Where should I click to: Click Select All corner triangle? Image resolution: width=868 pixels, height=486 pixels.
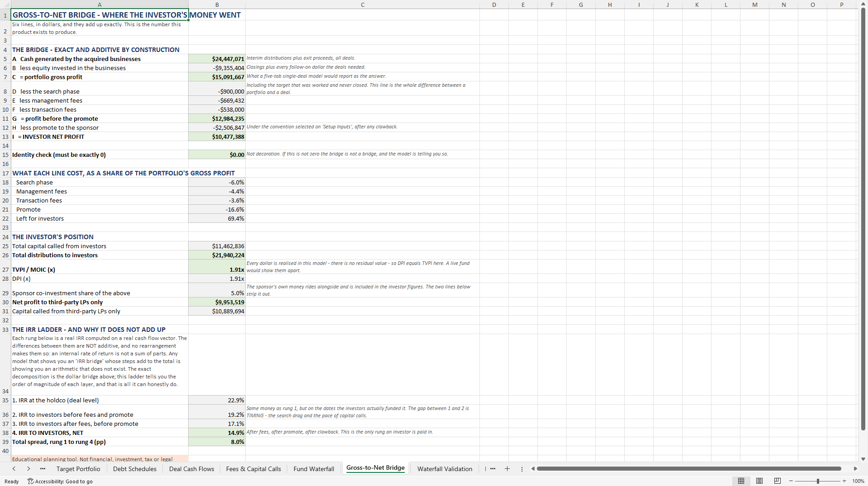coord(5,5)
